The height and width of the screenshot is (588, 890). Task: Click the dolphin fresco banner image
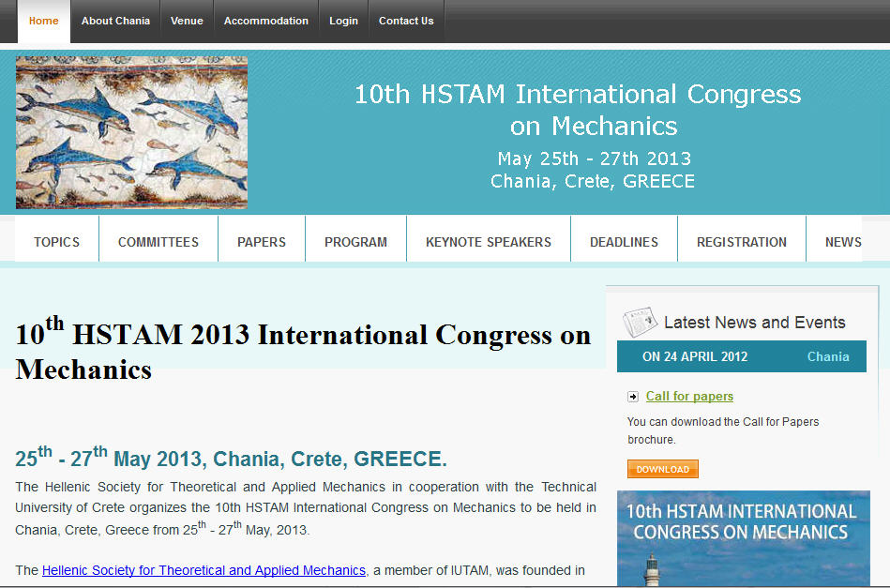(131, 132)
